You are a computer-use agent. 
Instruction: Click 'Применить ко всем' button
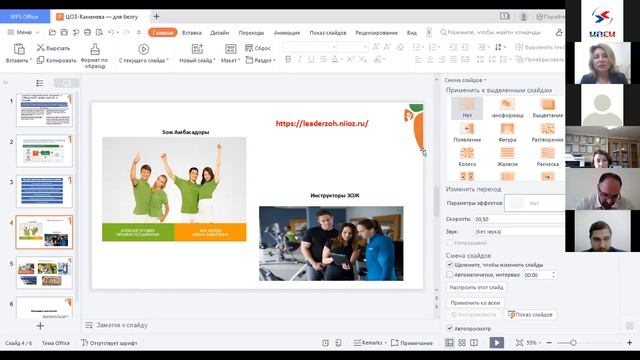pyautogui.click(x=475, y=303)
